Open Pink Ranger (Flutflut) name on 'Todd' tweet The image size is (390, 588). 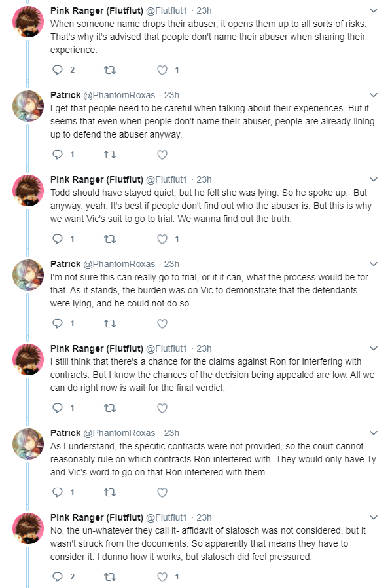(x=97, y=179)
